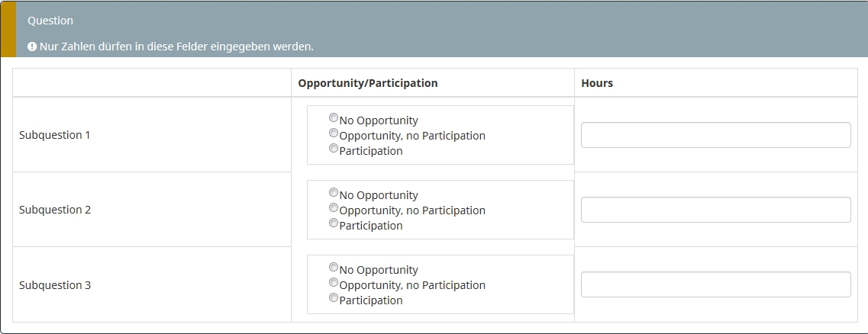868x334 pixels.
Task: Focus the Hours field for Subquestion 1
Action: 715,135
